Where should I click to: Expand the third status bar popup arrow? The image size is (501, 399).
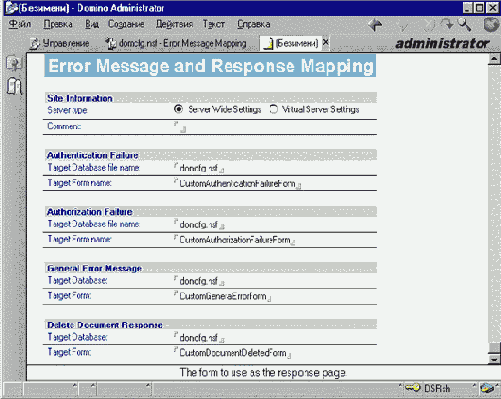[x=148, y=386]
